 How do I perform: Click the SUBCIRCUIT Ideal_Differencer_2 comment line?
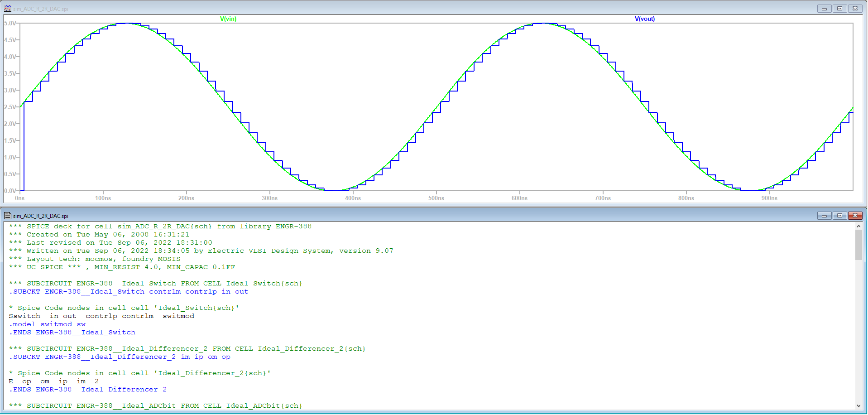click(187, 349)
